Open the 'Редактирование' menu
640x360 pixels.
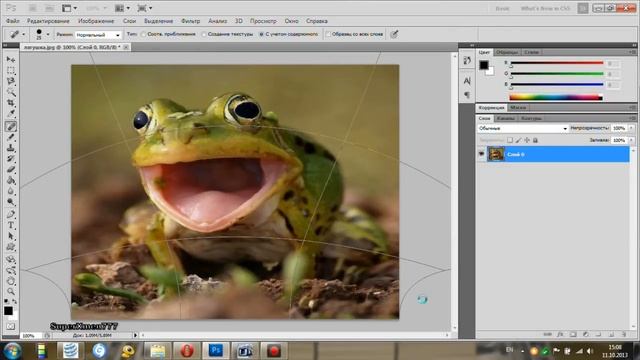(x=48, y=21)
